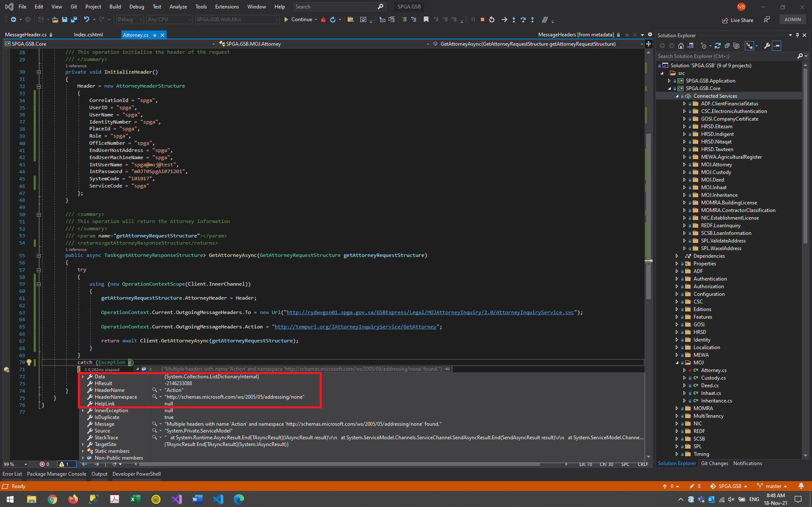Click the Restart debugging icon
This screenshot has width=812, height=507.
(491, 19)
